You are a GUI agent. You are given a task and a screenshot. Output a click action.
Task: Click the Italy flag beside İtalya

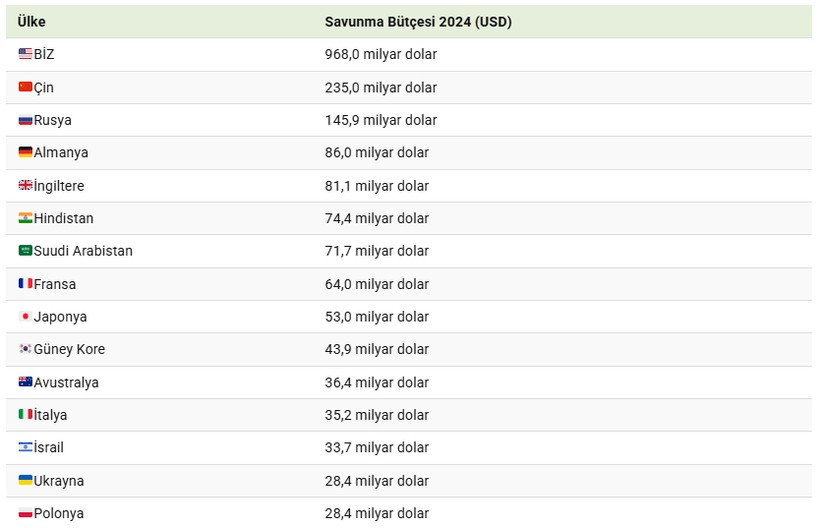(x=25, y=414)
